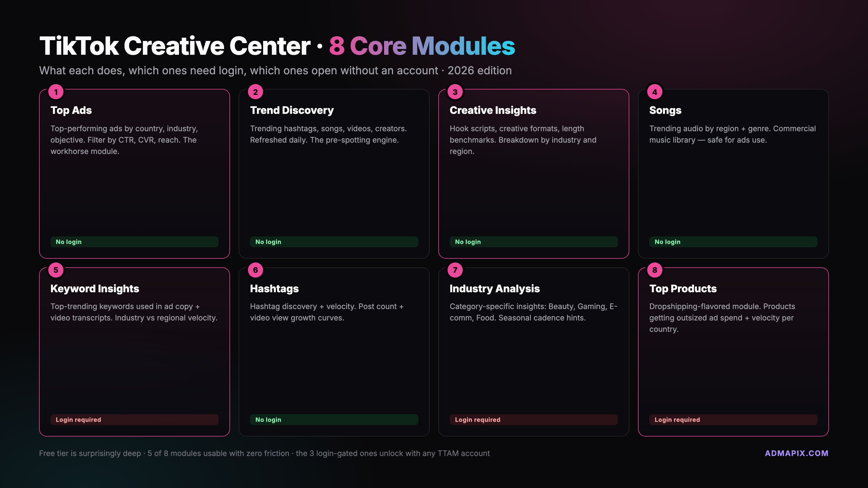Select the Songs card title

[x=665, y=110]
